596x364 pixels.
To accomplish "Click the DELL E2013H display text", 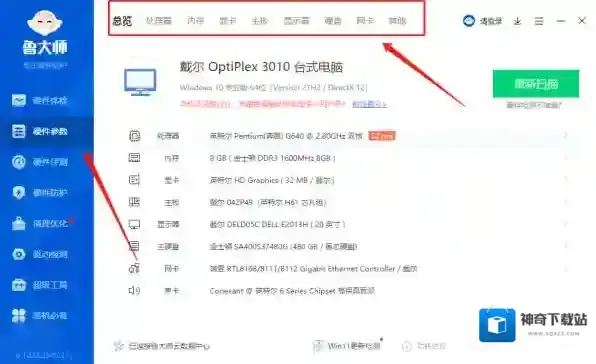I will (x=277, y=224).
